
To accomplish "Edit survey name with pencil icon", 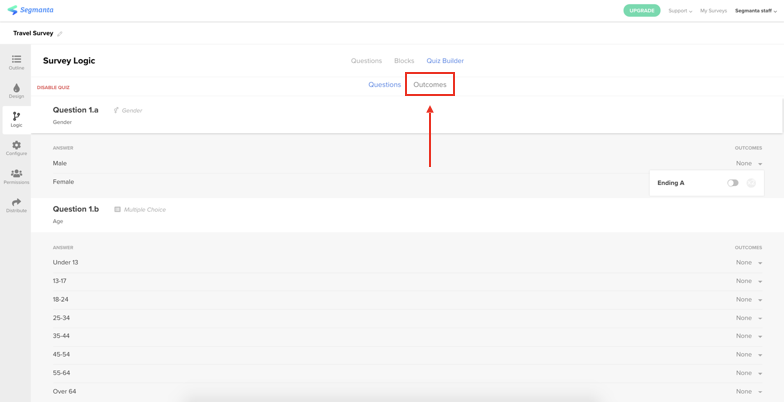I will pyautogui.click(x=60, y=34).
